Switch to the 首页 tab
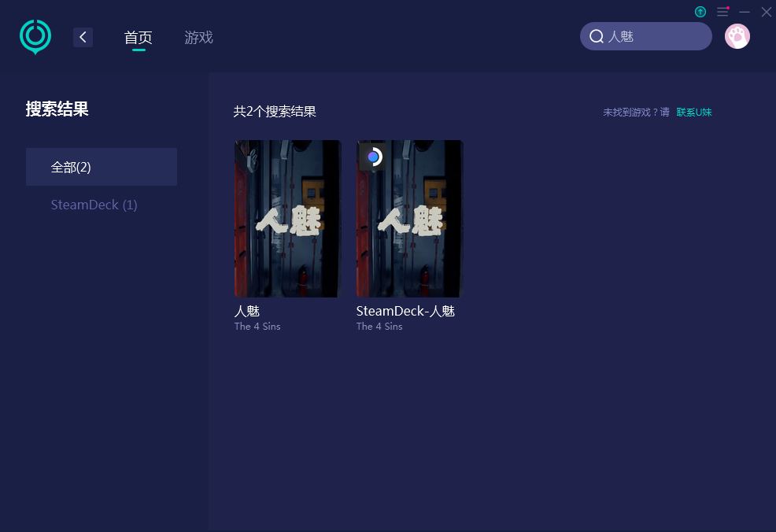 coord(138,38)
